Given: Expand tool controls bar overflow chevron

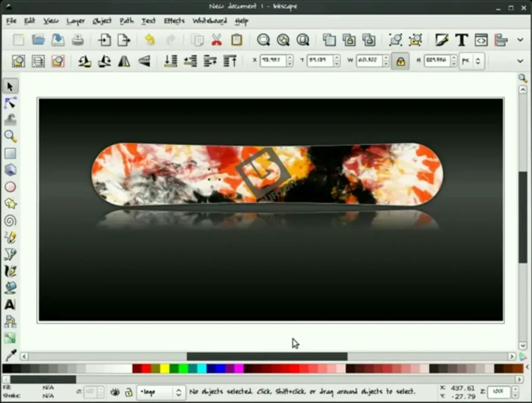Looking at the screenshot, I should [520, 61].
